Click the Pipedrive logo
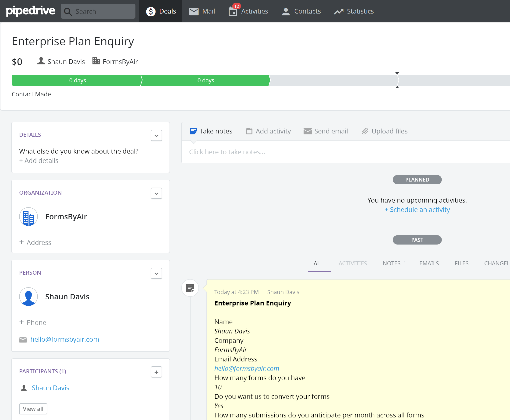Image resolution: width=510 pixels, height=420 pixels. [30, 11]
